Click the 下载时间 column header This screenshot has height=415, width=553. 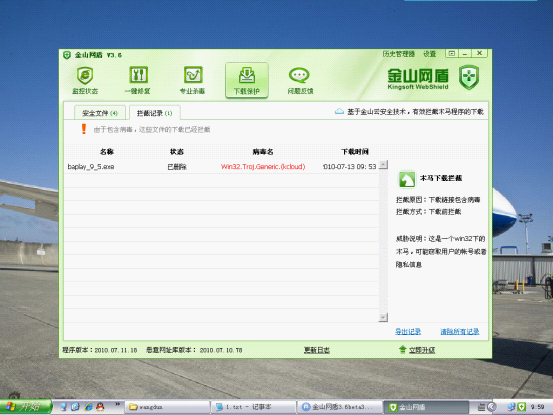pos(355,152)
